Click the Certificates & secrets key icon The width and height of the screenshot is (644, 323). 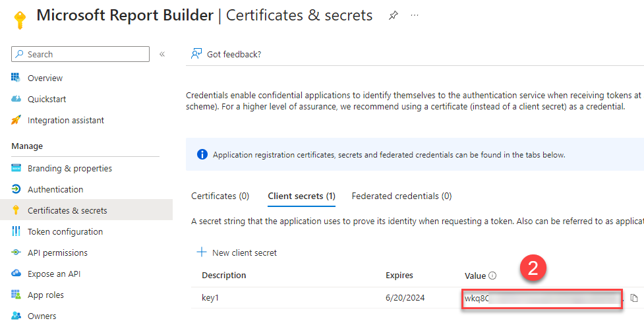[16, 210]
